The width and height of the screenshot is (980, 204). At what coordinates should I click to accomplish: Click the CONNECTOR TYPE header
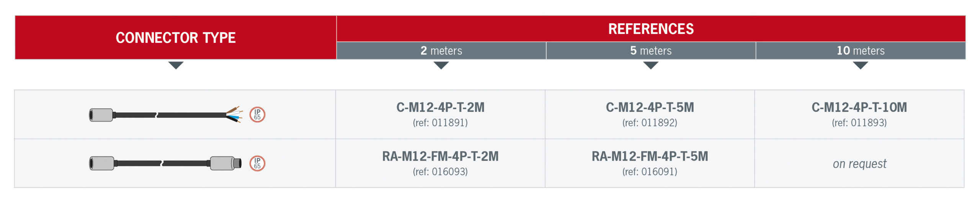pos(176,37)
